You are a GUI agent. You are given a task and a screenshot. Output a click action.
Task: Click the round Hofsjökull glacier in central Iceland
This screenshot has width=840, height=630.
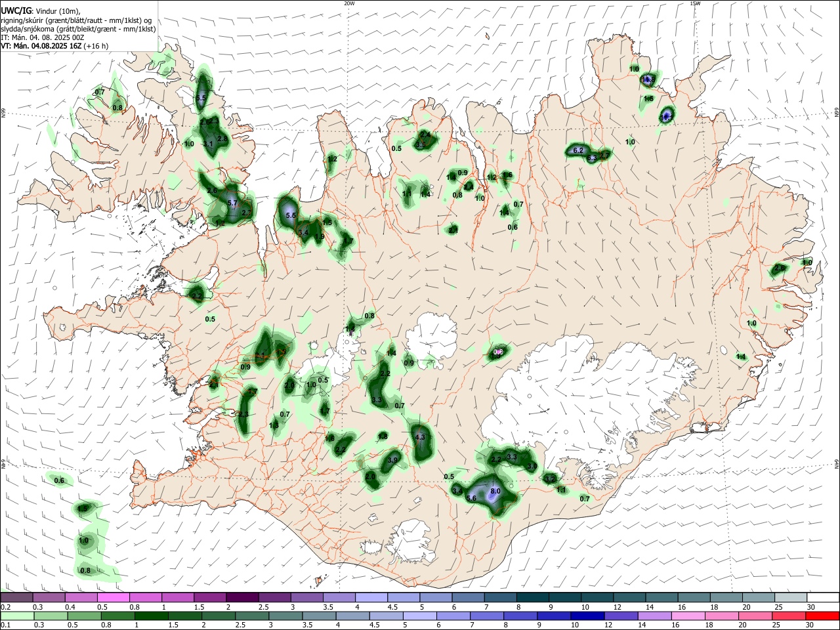click(430, 336)
